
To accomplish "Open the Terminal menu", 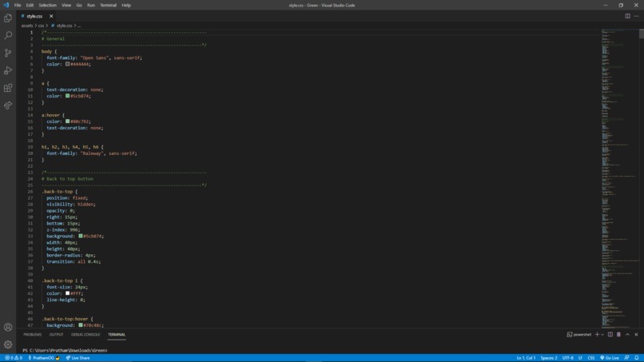I will click(x=108, y=6).
